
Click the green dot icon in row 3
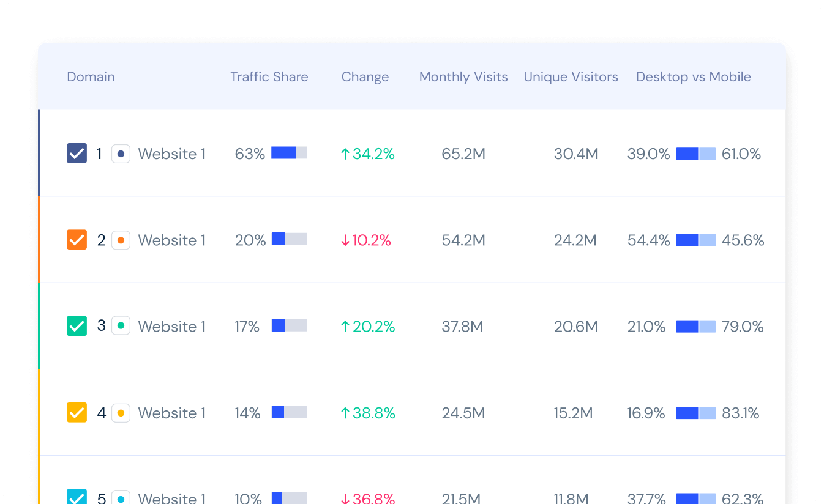[121, 326]
